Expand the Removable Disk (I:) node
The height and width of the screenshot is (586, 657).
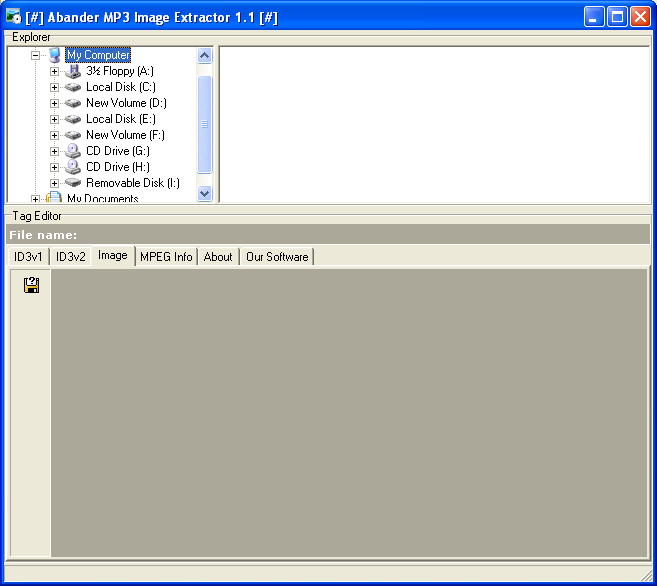(x=54, y=183)
